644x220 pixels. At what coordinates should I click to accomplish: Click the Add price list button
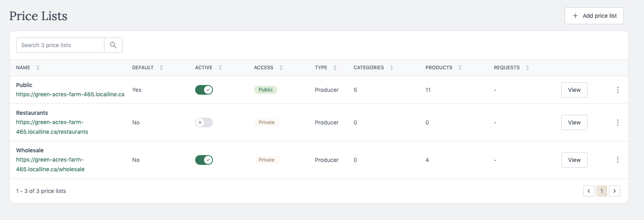tap(594, 16)
